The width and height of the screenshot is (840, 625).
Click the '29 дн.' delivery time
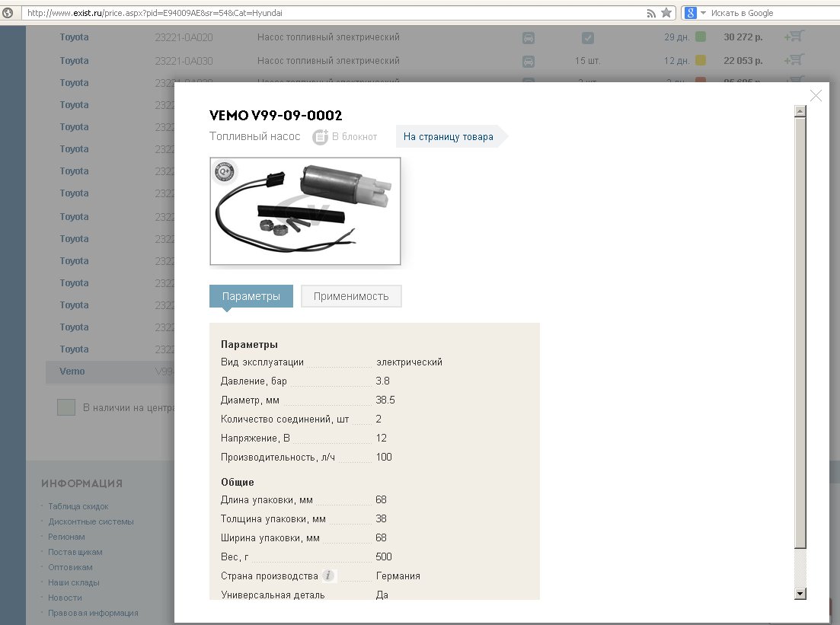pyautogui.click(x=676, y=37)
